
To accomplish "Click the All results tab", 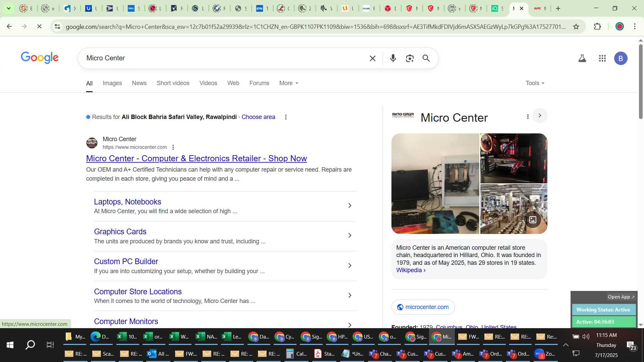I will click(89, 83).
